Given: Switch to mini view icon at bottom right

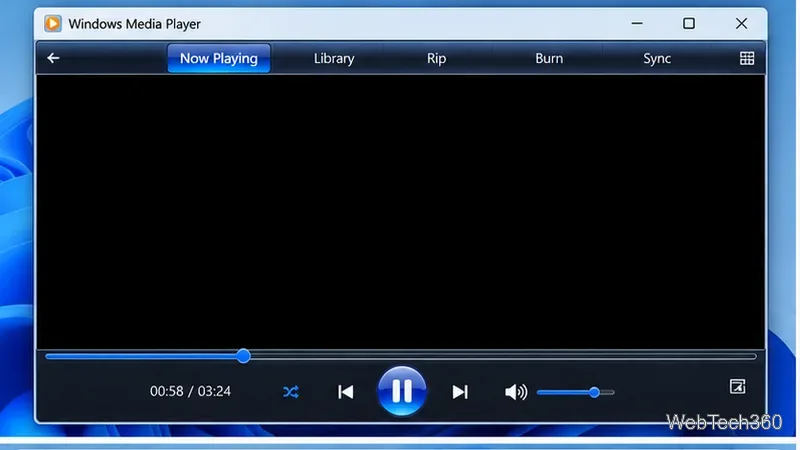Looking at the screenshot, I should [737, 386].
